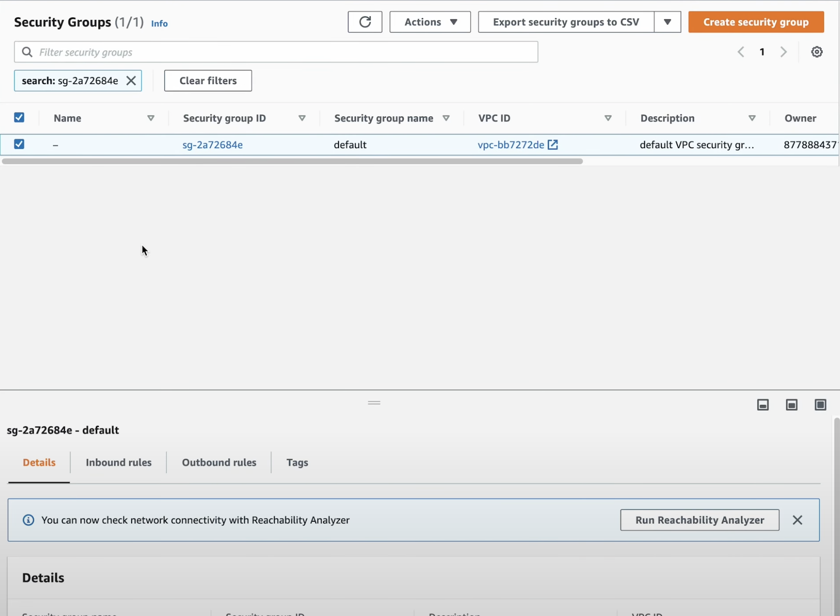Click the Clear filters button
Screen dimensions: 840x616
(x=208, y=81)
